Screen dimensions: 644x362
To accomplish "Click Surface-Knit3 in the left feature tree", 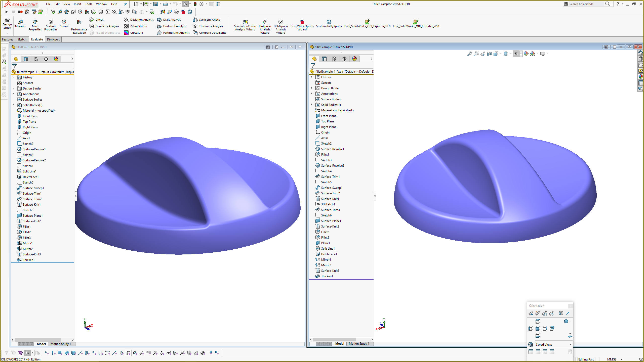I will point(32,254).
